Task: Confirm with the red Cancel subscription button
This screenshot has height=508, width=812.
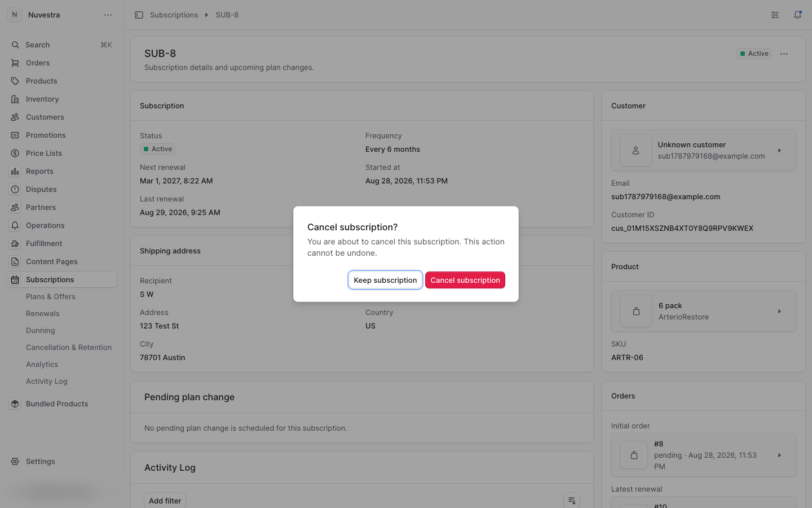Action: [x=465, y=280]
